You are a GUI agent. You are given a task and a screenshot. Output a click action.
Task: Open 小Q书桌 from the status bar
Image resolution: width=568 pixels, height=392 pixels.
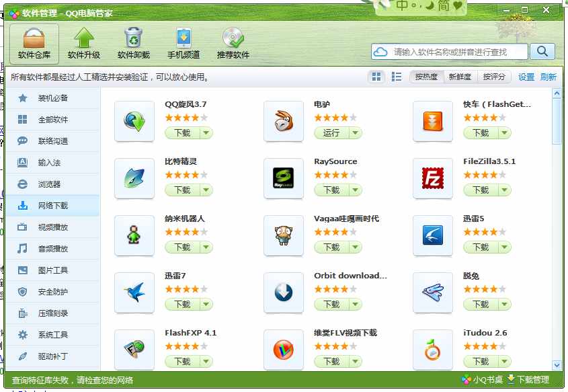[482, 380]
